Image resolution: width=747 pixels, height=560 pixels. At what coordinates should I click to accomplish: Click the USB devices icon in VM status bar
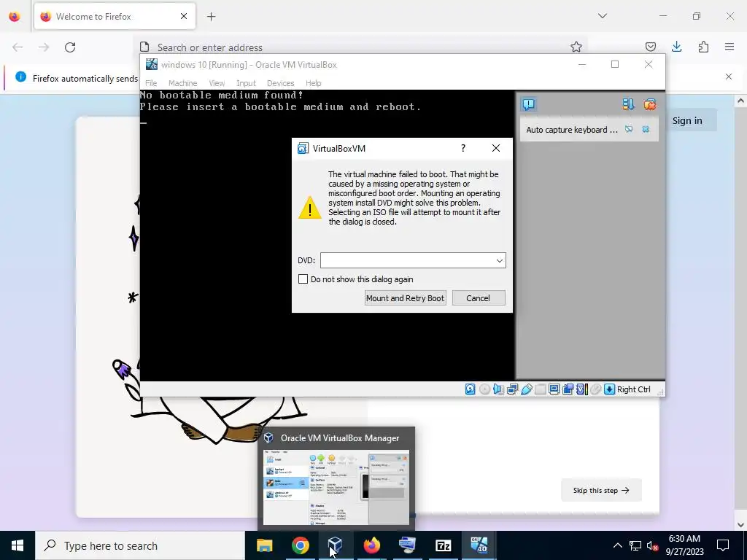coord(527,389)
